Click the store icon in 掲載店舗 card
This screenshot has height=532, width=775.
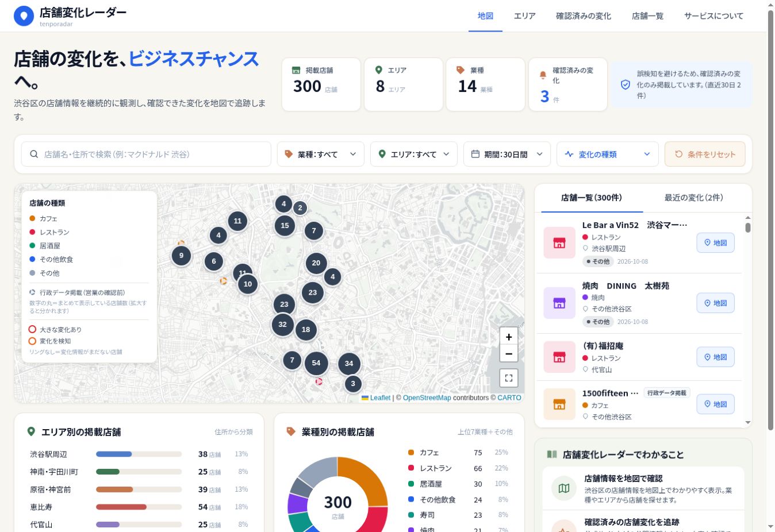(296, 70)
